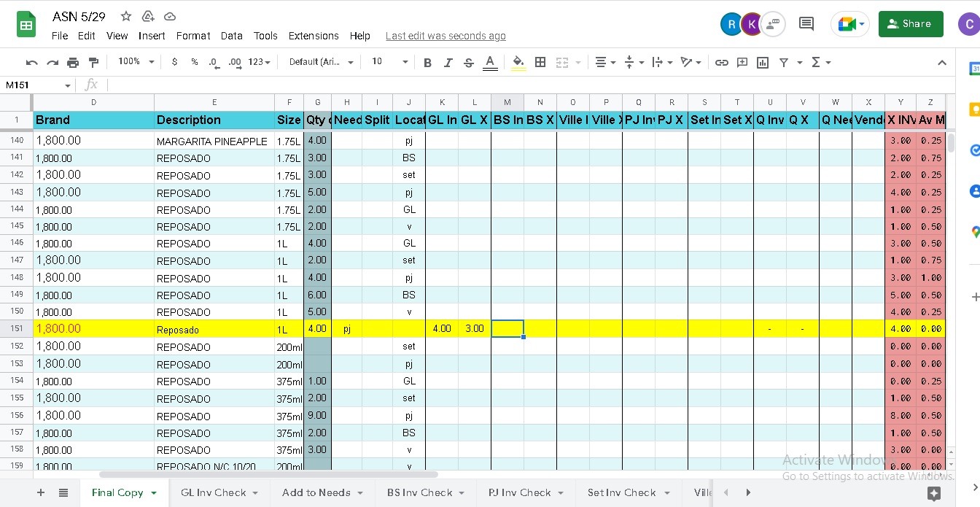
Task: Open the View menu
Action: pyautogui.click(x=117, y=36)
